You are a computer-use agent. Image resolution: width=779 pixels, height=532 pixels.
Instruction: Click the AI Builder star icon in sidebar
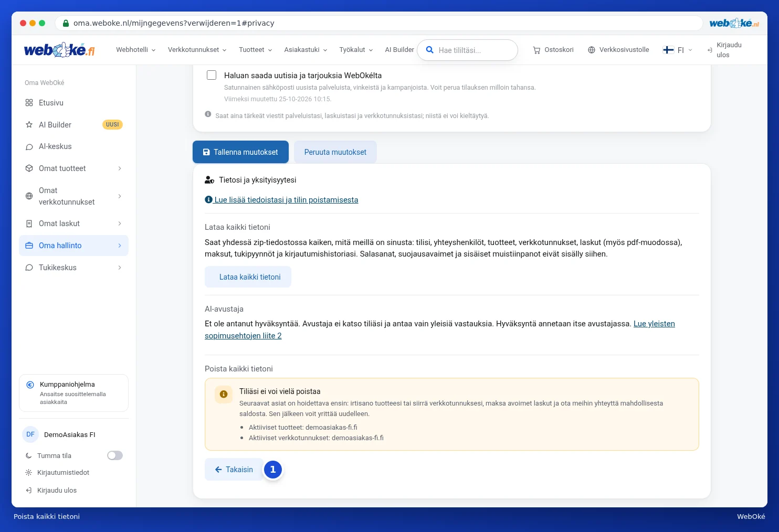point(29,125)
